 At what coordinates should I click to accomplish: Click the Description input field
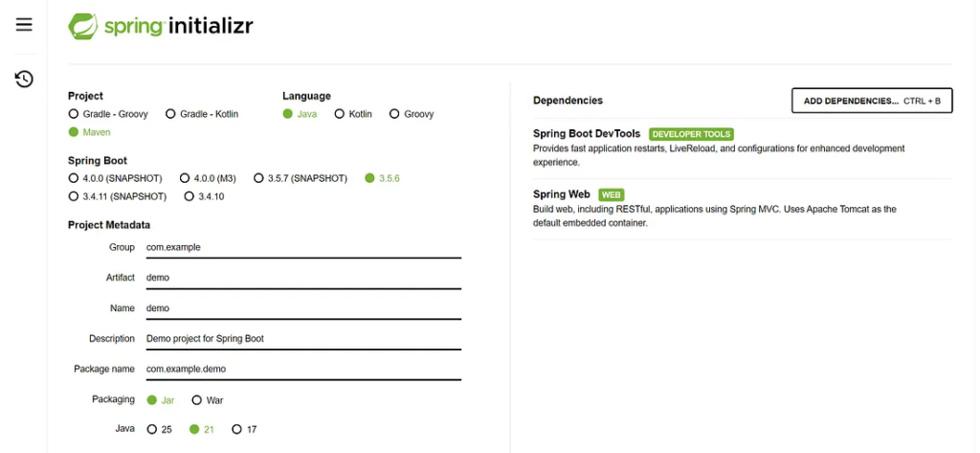pos(302,339)
